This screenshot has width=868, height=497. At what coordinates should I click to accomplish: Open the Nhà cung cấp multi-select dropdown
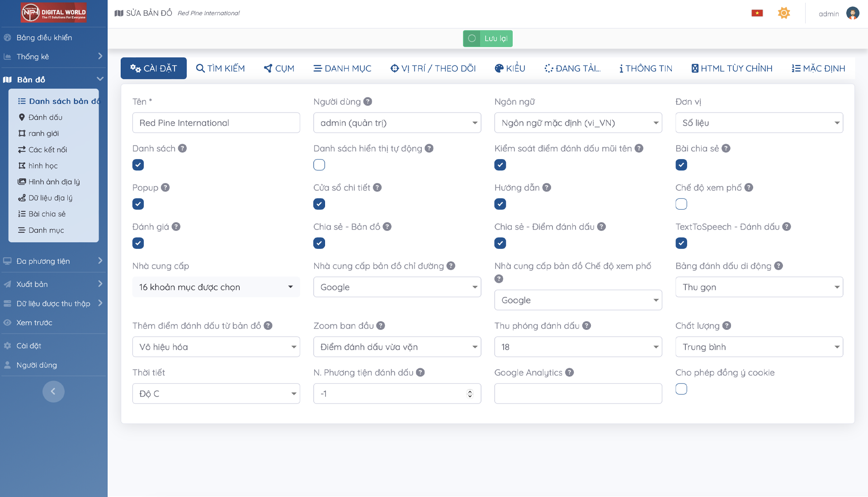(x=216, y=287)
